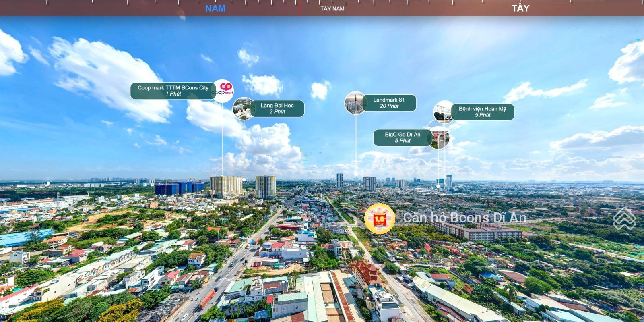
Task: Click the yellow 1.6 promo badge
Action: coord(380,218)
